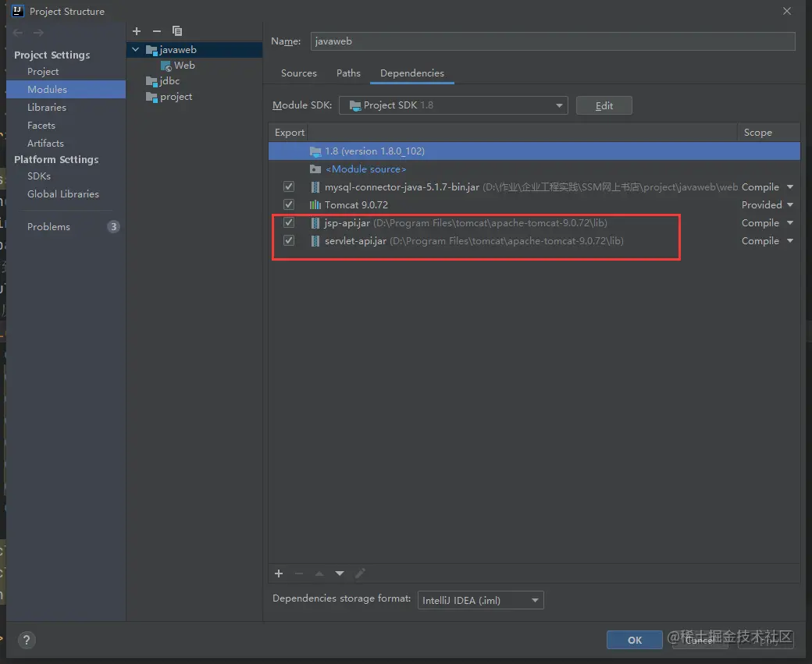Close the Project Structure dialog

(787, 11)
